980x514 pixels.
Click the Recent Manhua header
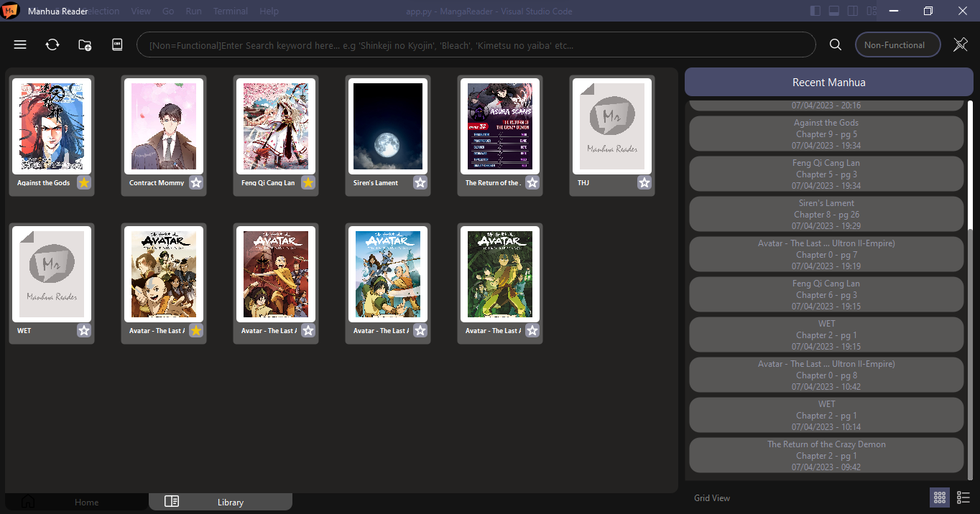828,82
